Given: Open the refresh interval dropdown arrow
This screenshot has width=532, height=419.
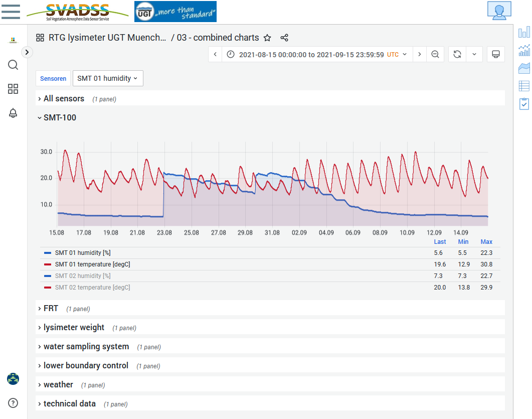Looking at the screenshot, I should click(x=474, y=54).
